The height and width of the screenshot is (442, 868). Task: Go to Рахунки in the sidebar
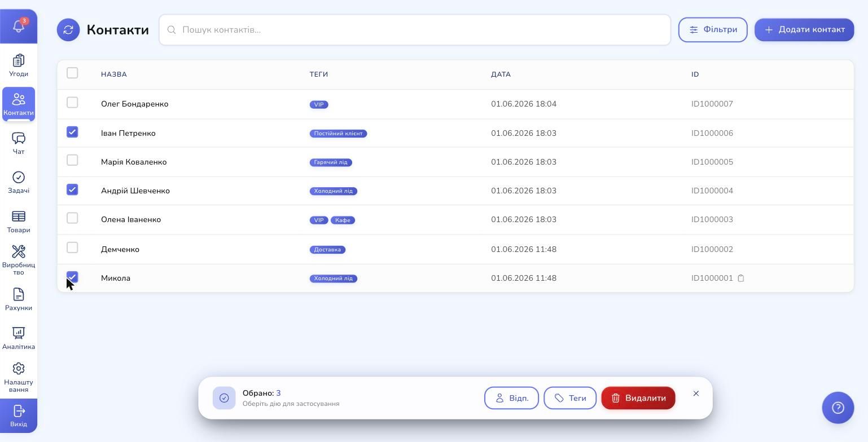point(19,299)
